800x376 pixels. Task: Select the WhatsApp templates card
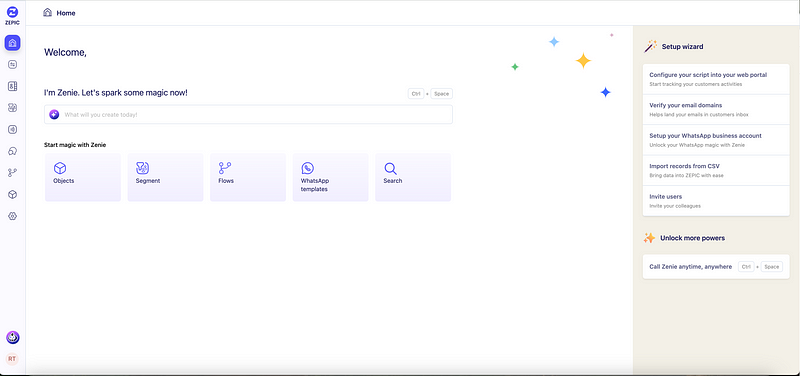point(331,177)
